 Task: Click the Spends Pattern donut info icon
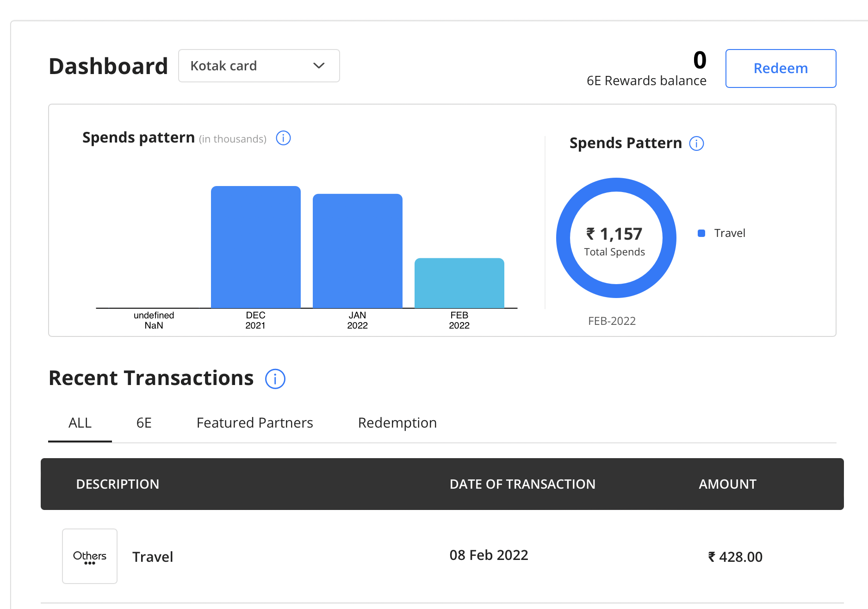pos(696,143)
